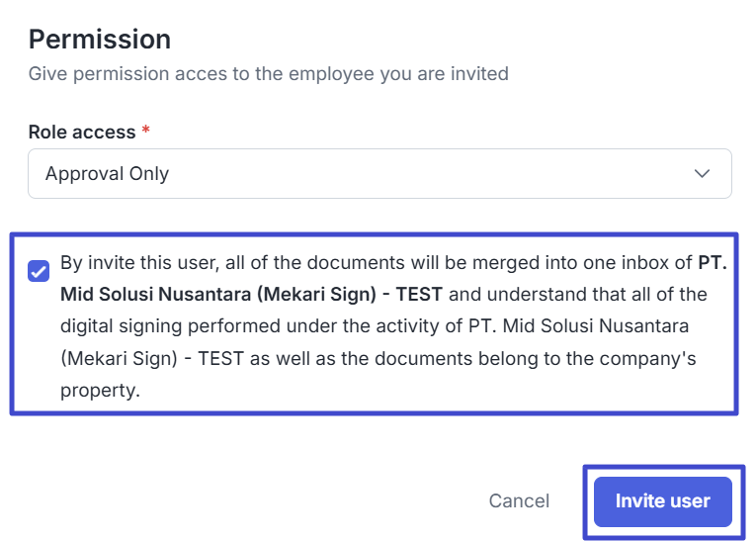This screenshot has width=756, height=541.
Task: Click the "Give permission acces" subtitle text
Action: coord(268,73)
